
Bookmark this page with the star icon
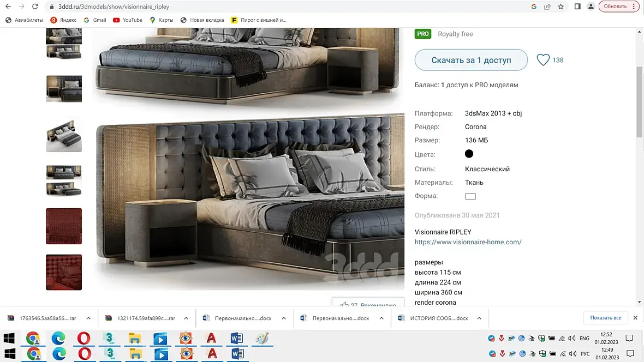(560, 7)
